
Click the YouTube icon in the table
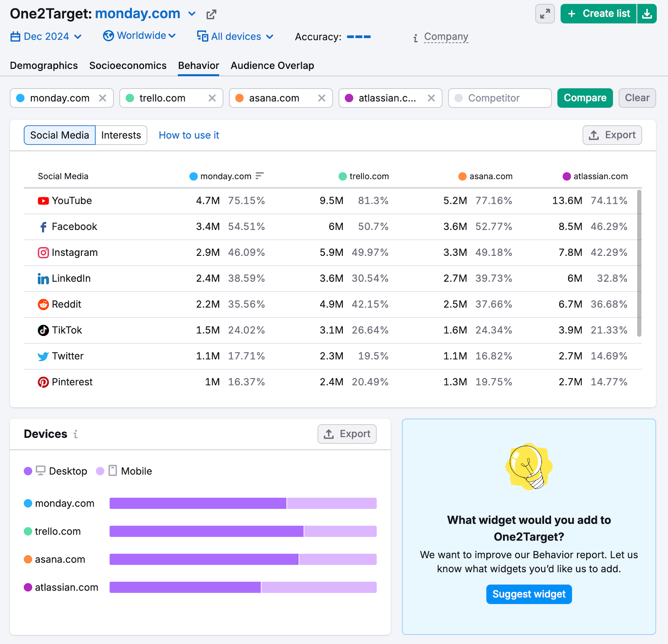[43, 201]
